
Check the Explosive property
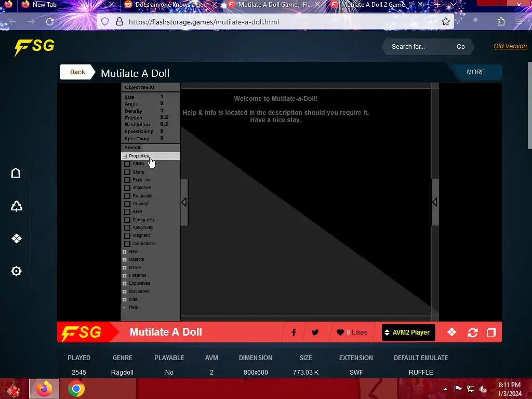127,180
